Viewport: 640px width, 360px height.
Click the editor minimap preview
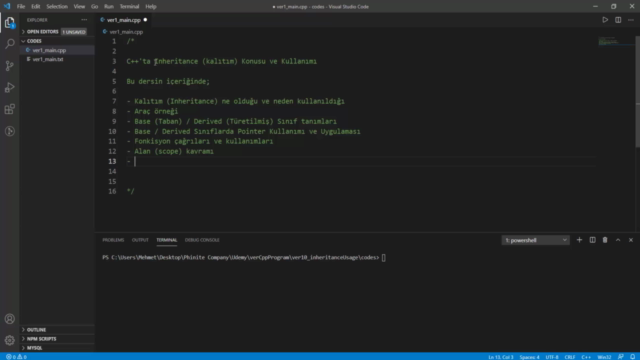[x=615, y=41]
